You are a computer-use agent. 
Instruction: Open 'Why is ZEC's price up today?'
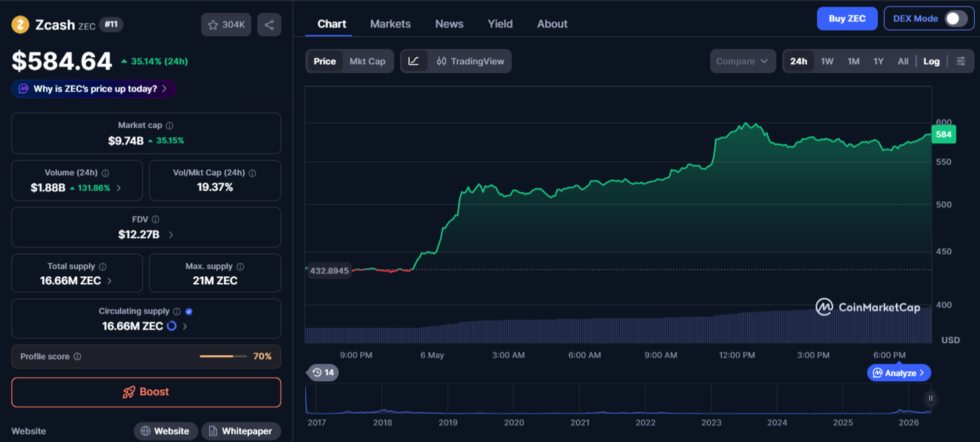(94, 89)
